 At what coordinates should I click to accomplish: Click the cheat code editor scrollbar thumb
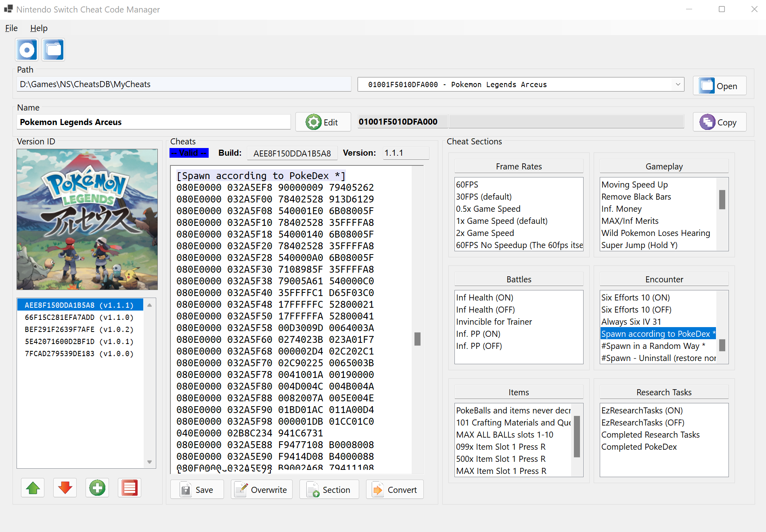coord(417,339)
